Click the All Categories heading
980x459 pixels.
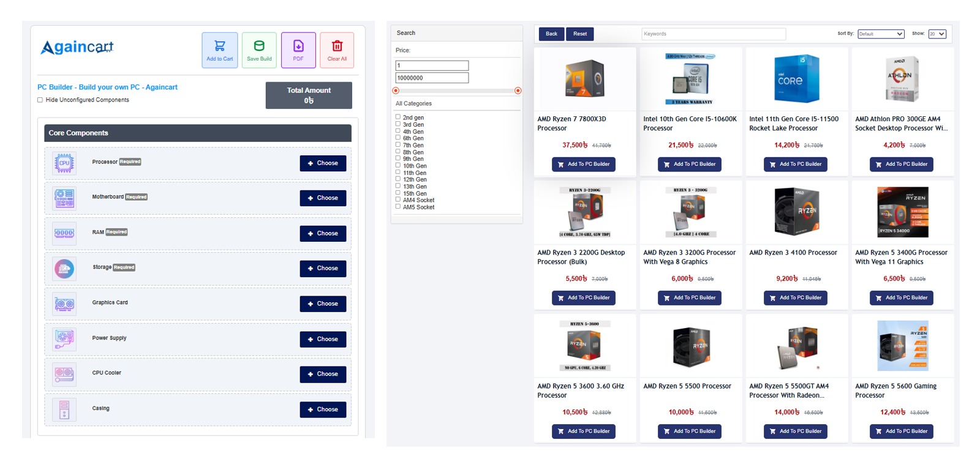point(413,103)
